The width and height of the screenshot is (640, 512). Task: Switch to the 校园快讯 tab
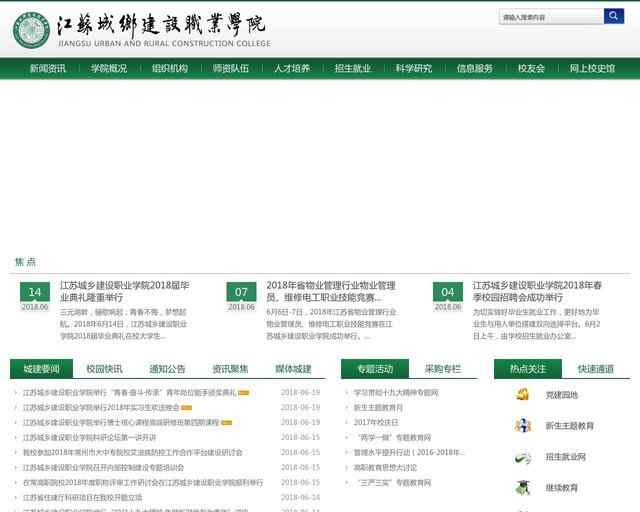[104, 369]
